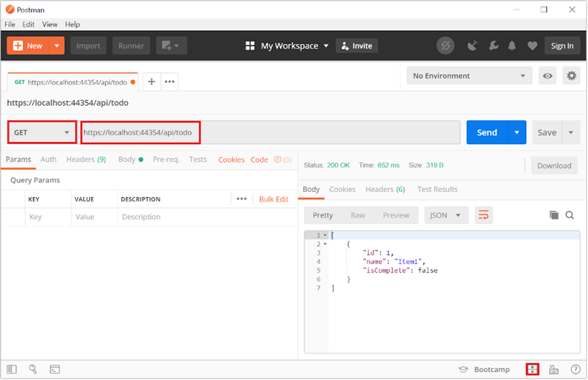Image resolution: width=588 pixels, height=380 pixels.
Task: Open the settings wrench icon
Action: point(491,46)
